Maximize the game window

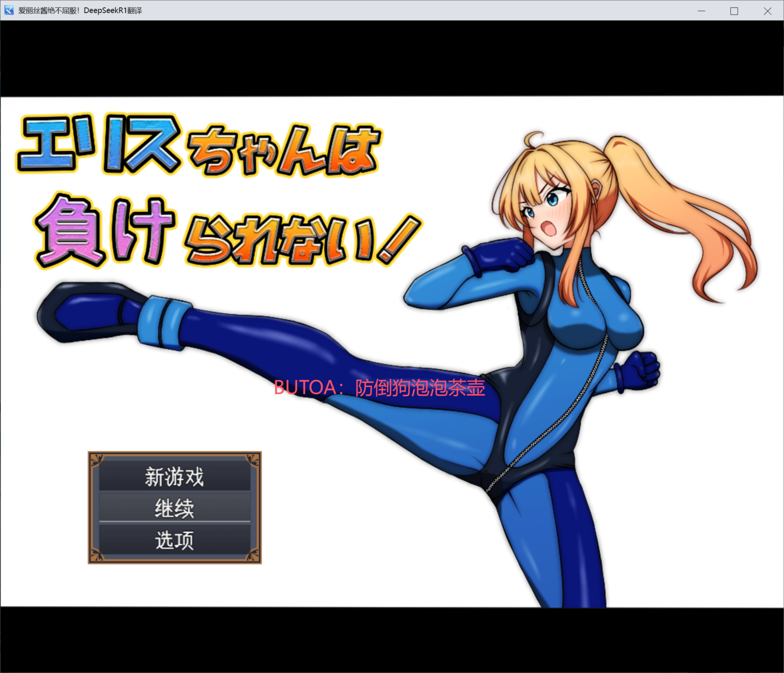pos(734,11)
